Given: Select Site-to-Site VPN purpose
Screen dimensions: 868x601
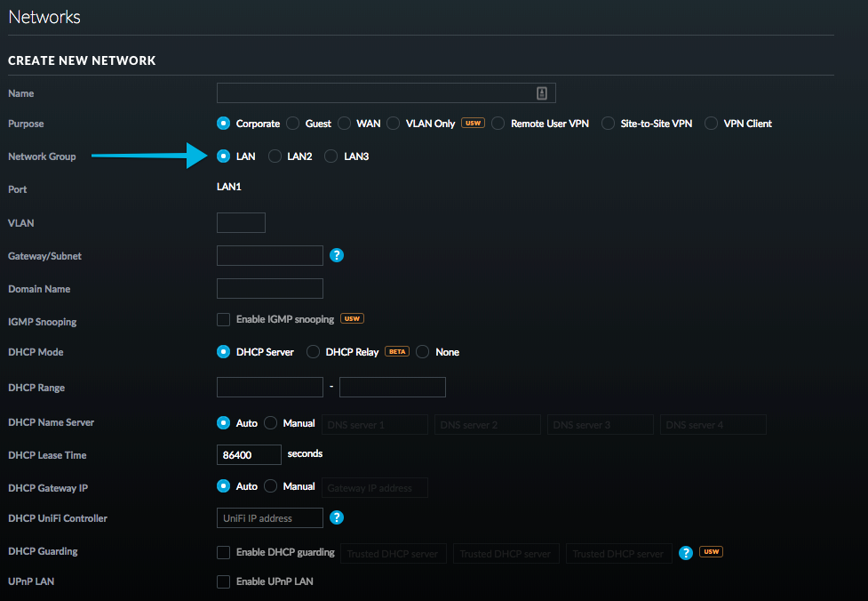Looking at the screenshot, I should (x=608, y=124).
